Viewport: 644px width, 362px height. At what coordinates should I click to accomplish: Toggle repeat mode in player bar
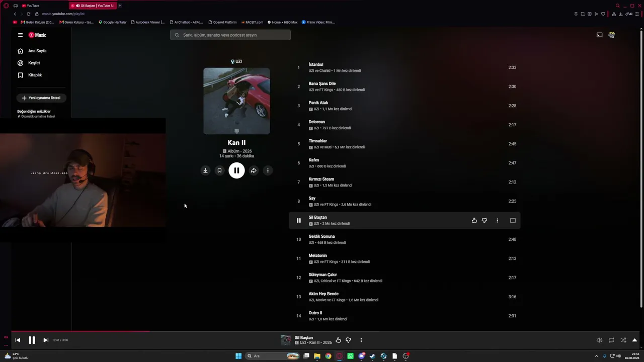tap(611, 340)
